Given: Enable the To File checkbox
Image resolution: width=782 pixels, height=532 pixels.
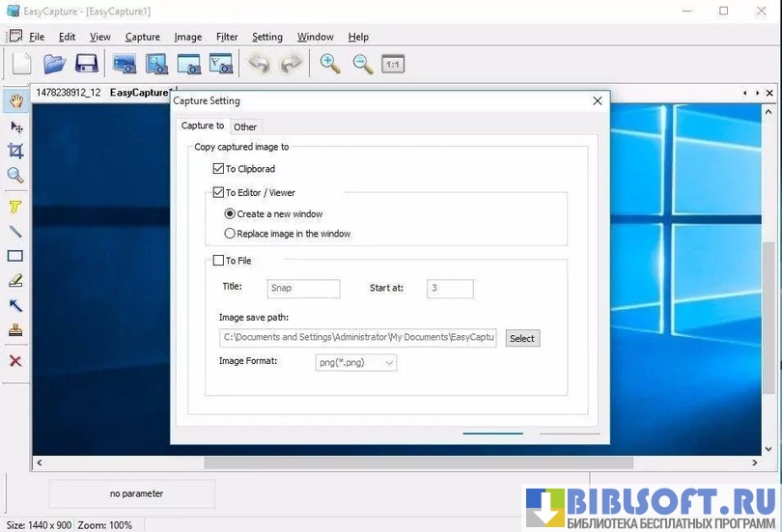Looking at the screenshot, I should (218, 261).
